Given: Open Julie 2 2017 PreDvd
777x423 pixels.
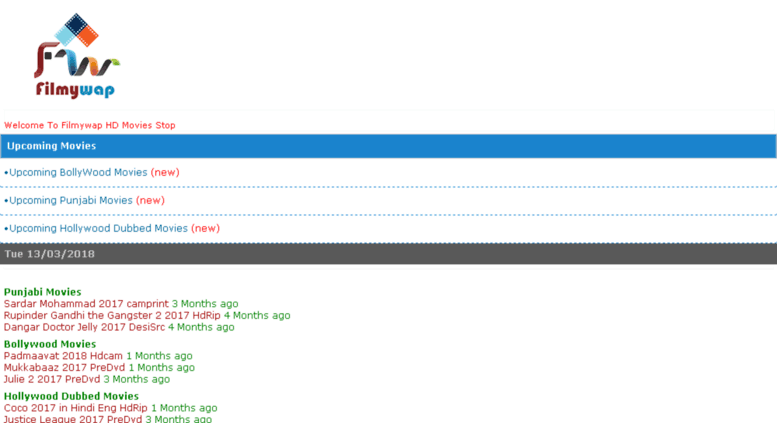Looking at the screenshot, I should 52,379.
